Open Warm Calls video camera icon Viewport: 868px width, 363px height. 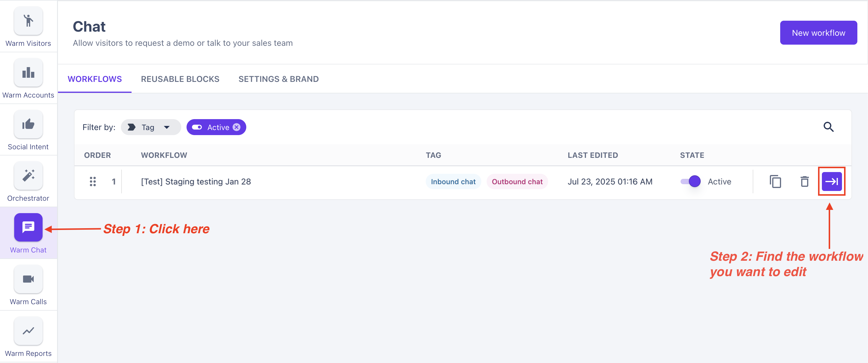[x=28, y=279]
